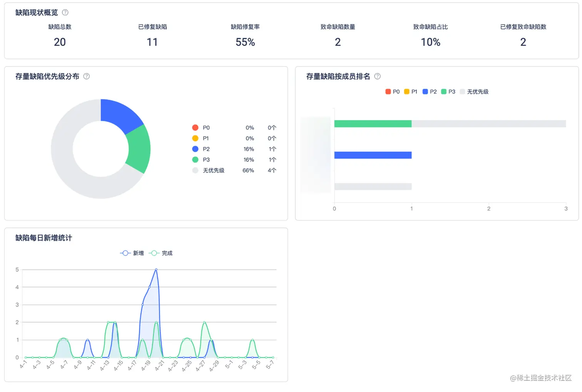Click red P0 dot in donut legend

(195, 128)
